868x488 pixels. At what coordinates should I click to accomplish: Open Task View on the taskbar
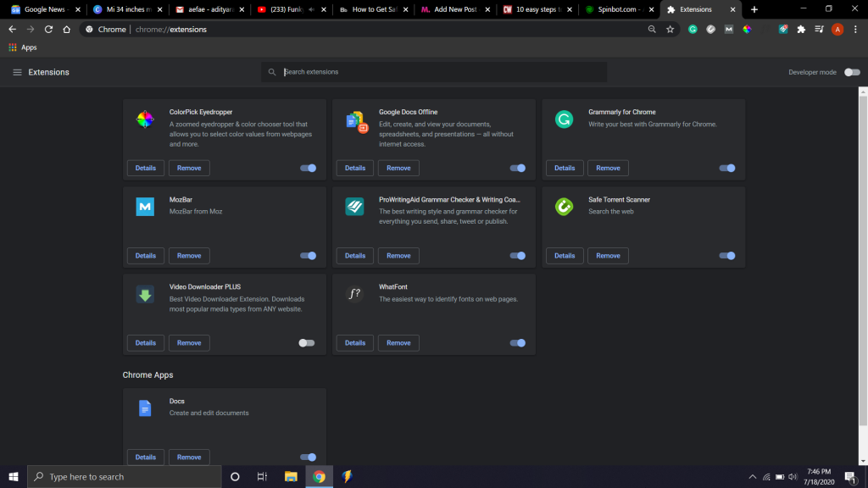[263, 476]
